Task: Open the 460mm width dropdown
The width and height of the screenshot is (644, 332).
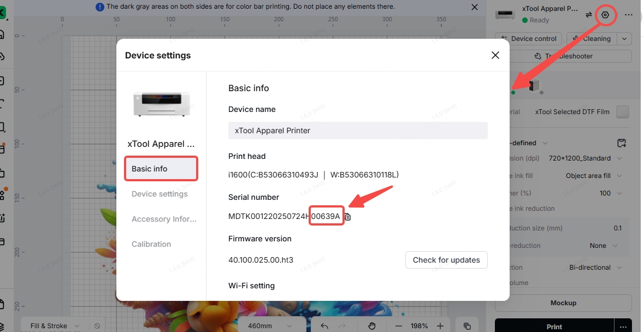Action: [x=270, y=326]
